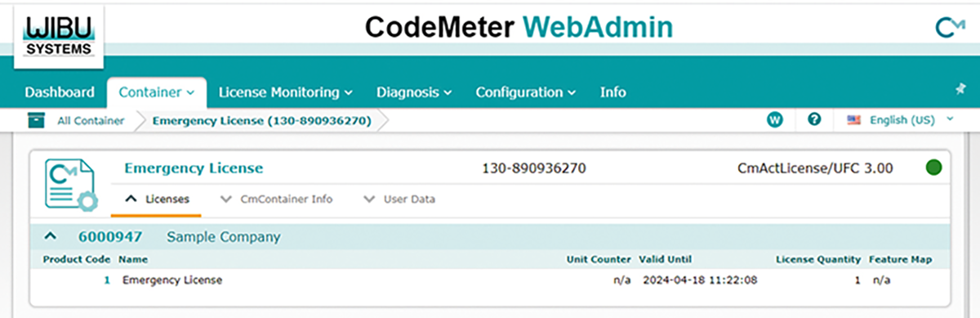Click firm code 6000947

coord(110,237)
